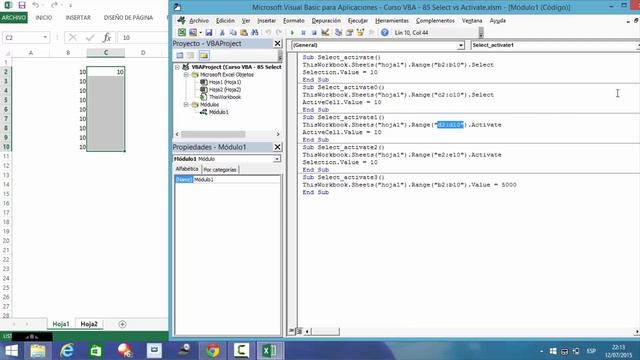The width and height of the screenshot is (640, 360).
Task: Pause execution with the Break icon
Action: pos(303,33)
